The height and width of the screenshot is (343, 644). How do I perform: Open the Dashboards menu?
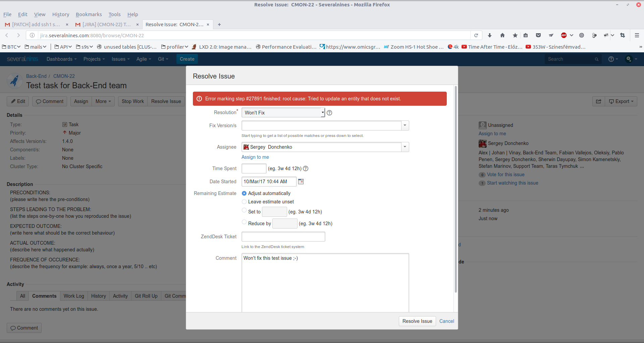[x=62, y=59]
